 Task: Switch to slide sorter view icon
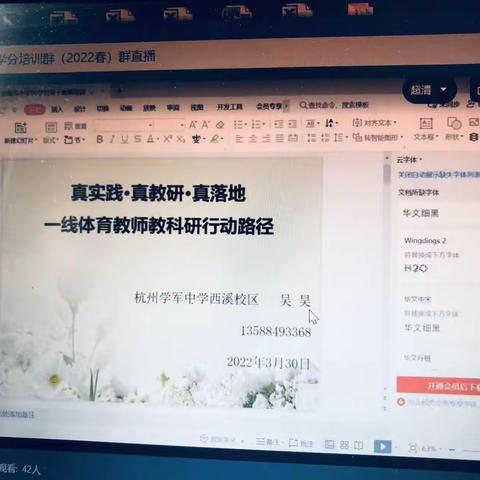coord(344,445)
